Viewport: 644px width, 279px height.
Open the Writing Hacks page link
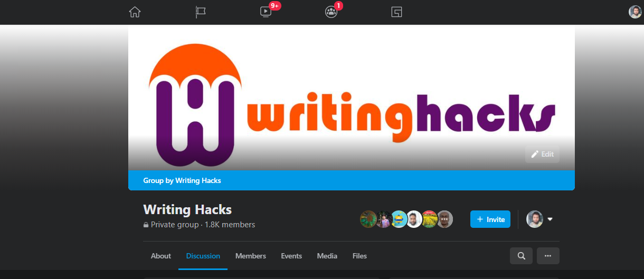pyautogui.click(x=198, y=180)
